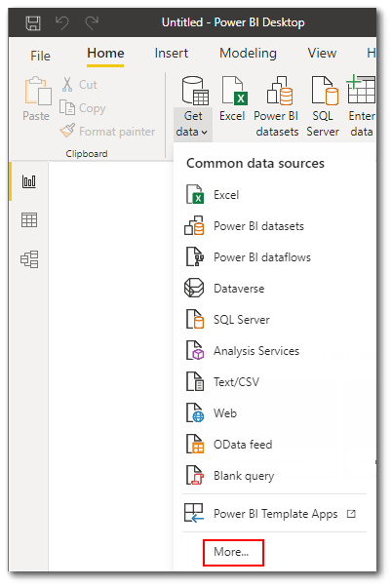Switch to Data table view in sidebar
This screenshot has width=392, height=587.
pos(29,220)
